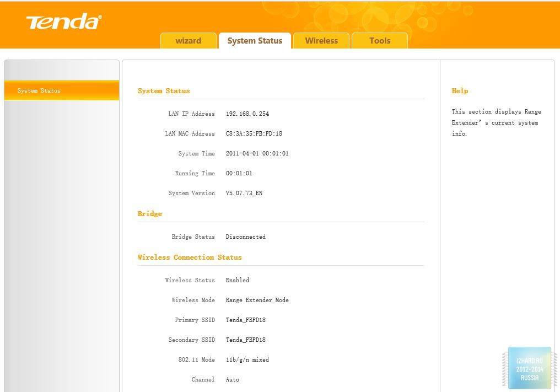The width and height of the screenshot is (560, 392).
Task: Click the LAN IP address 192.168.0.254
Action: pos(247,114)
